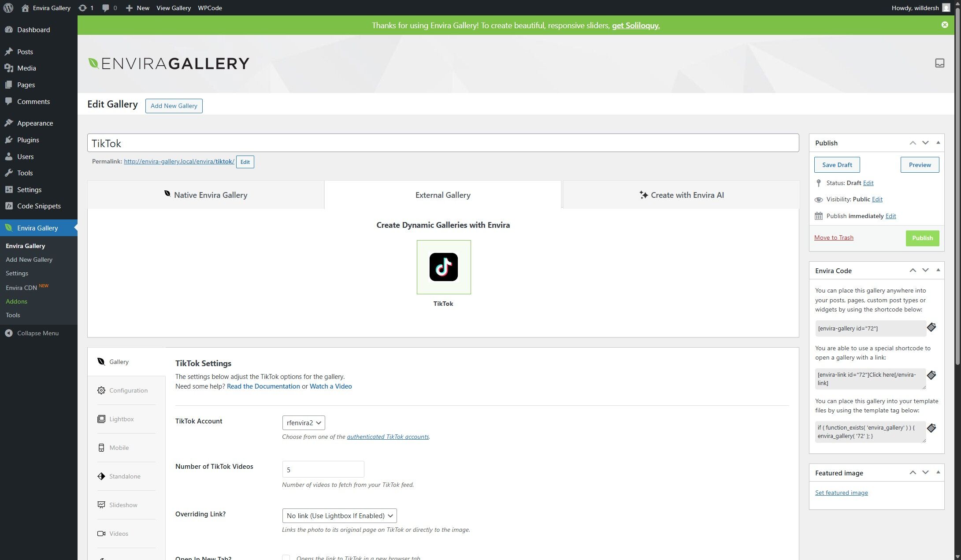Open the TikTok Account dropdown

[x=304, y=423]
